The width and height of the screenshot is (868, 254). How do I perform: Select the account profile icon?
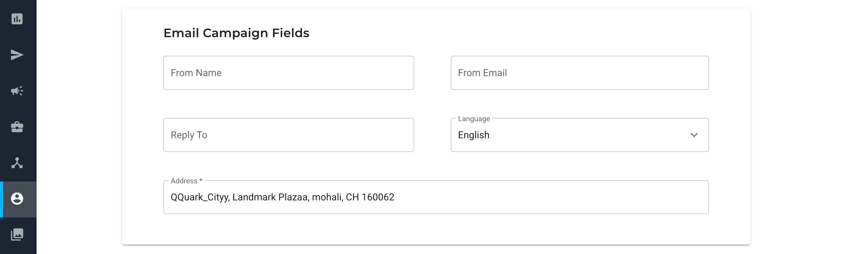(x=17, y=199)
